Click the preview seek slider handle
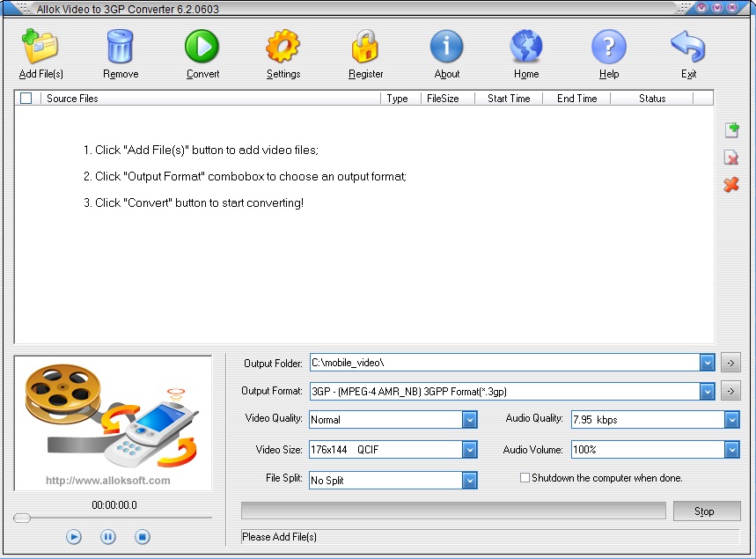 [x=22, y=518]
